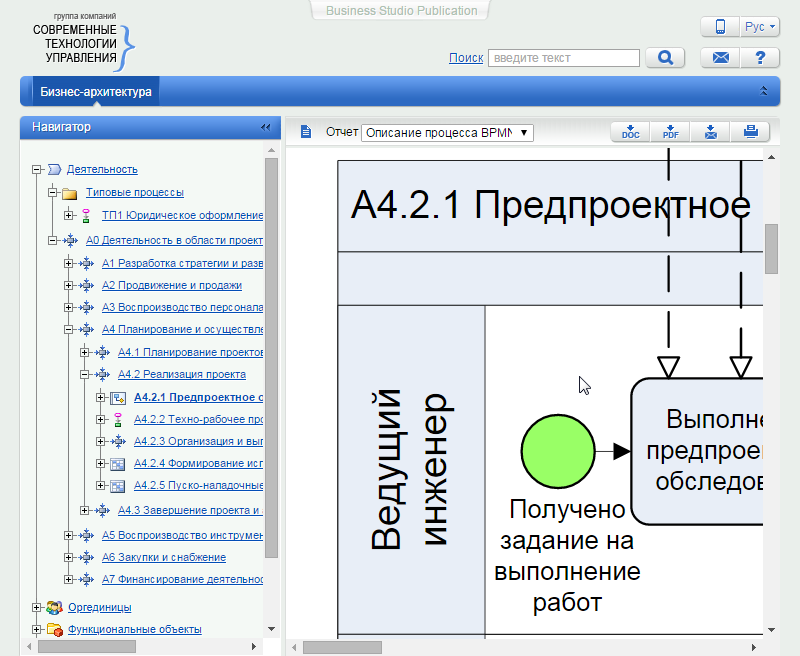Export report to PDF

pos(670,132)
